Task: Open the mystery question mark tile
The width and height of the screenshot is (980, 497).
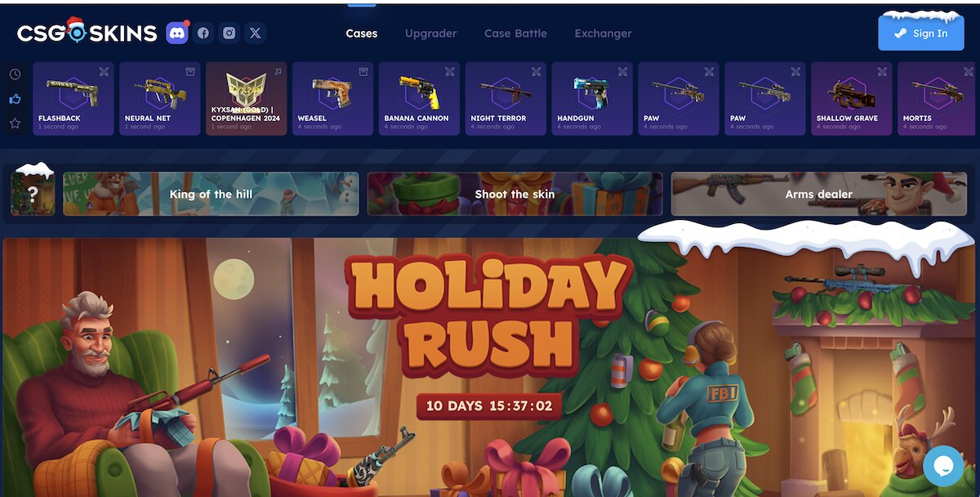Action: [x=33, y=194]
